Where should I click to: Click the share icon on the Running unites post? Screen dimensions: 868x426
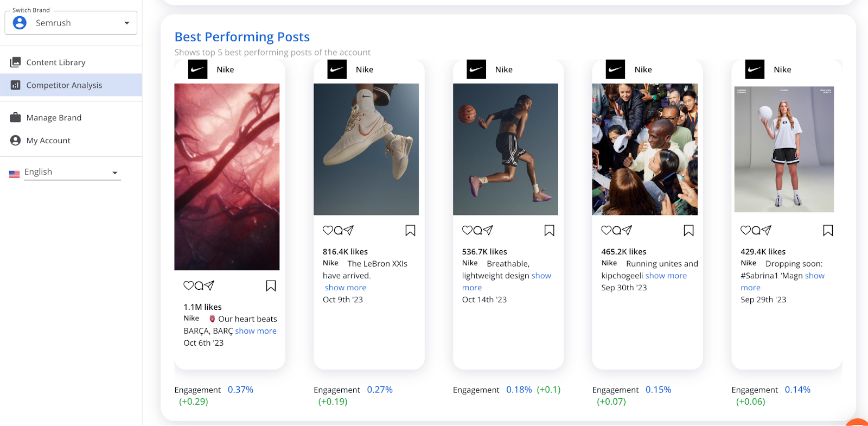pos(627,230)
